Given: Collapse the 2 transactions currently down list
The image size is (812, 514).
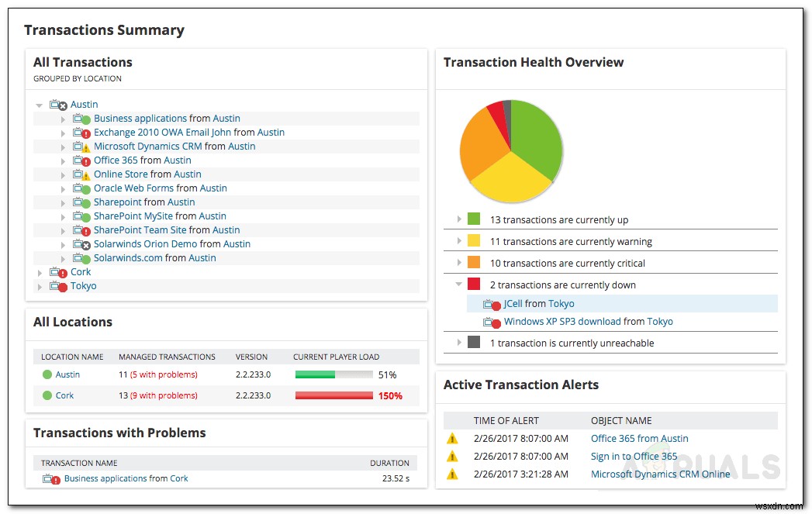Looking at the screenshot, I should point(459,285).
